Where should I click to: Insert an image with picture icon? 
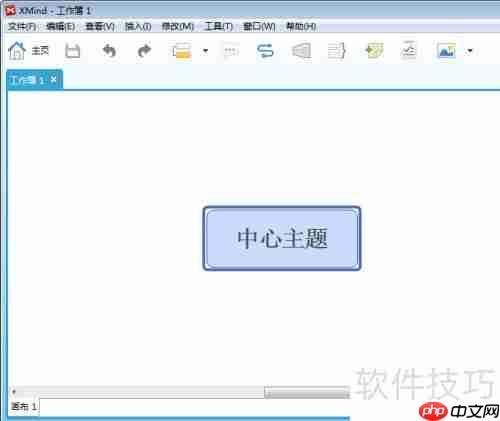coord(446,51)
